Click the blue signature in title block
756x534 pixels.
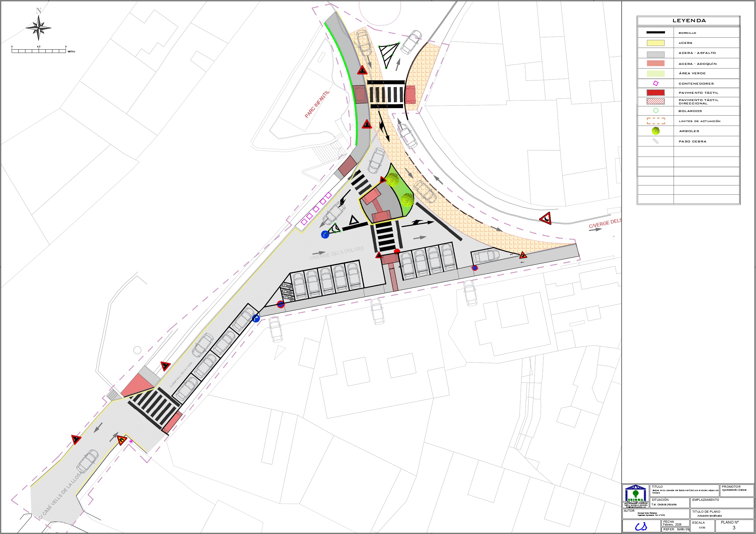(641, 527)
